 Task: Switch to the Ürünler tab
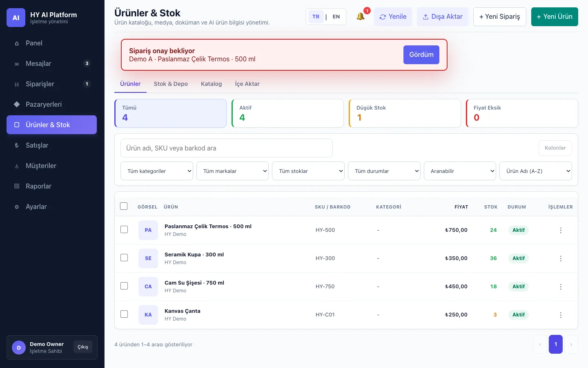pos(130,84)
